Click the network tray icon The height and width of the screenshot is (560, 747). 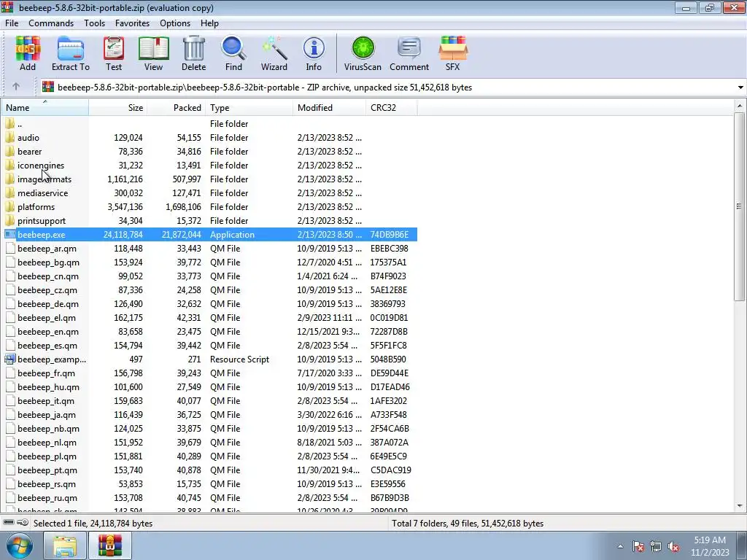click(656, 547)
